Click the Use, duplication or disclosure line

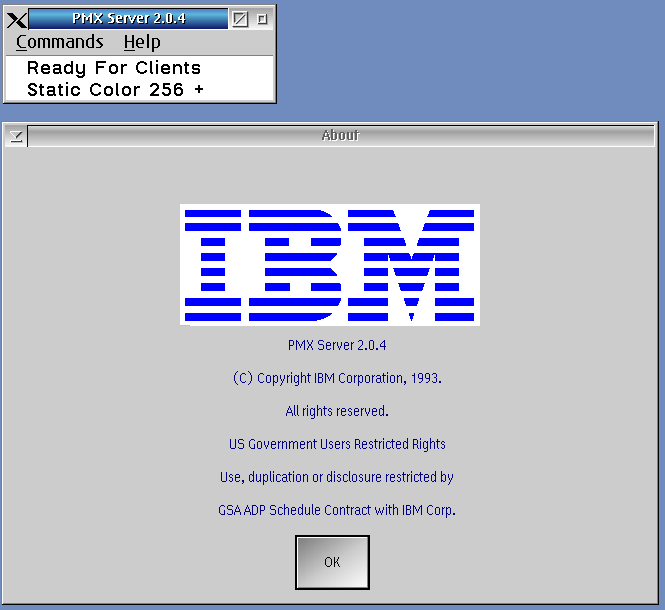tap(336, 477)
